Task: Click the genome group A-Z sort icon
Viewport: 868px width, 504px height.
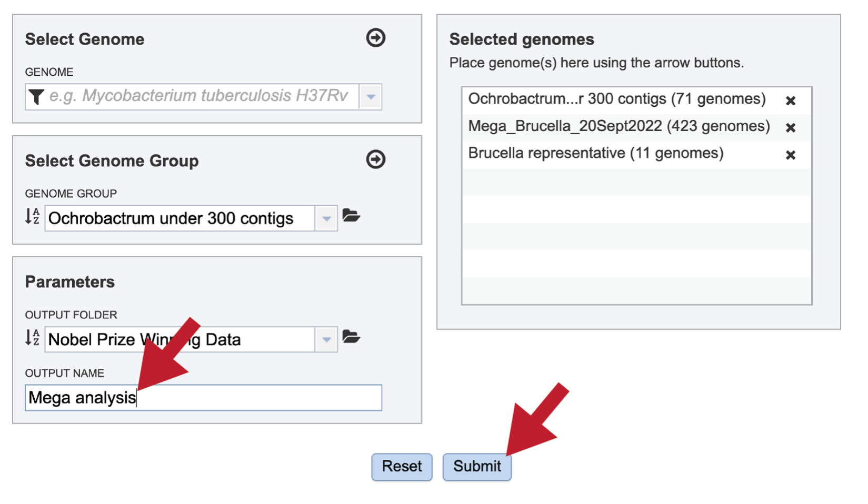Action: point(33,216)
